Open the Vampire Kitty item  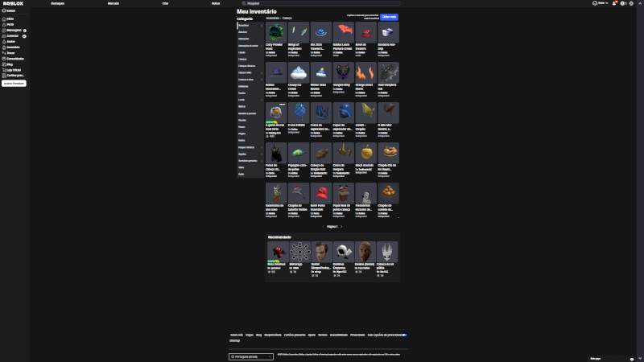click(344, 73)
